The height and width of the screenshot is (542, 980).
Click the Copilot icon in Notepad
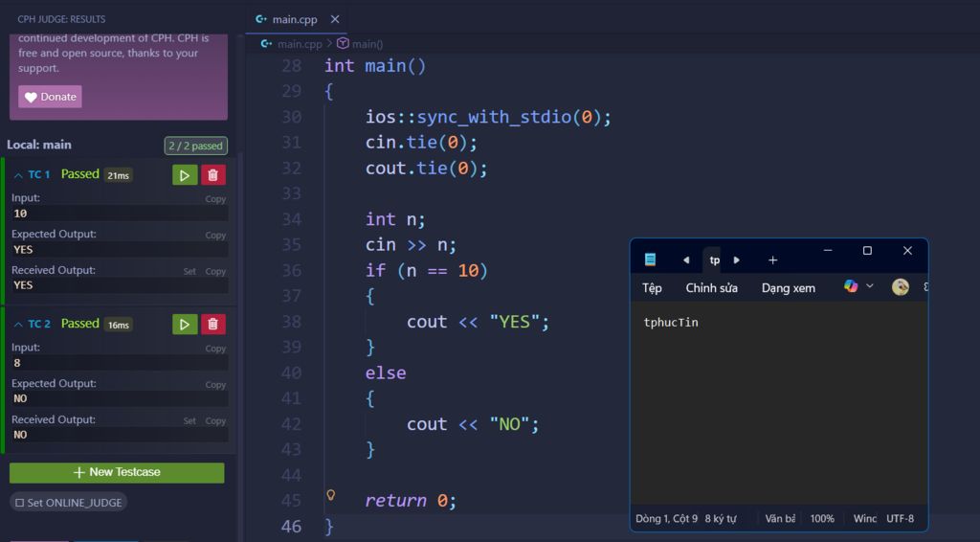pos(851,286)
